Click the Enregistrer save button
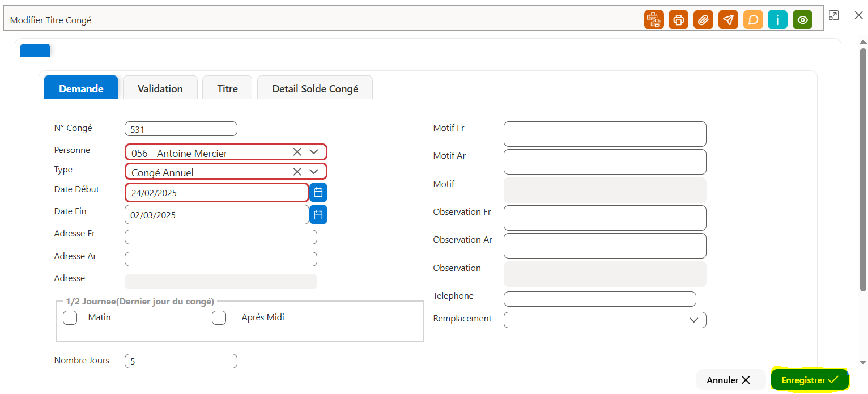The height and width of the screenshot is (394, 868). coord(810,380)
